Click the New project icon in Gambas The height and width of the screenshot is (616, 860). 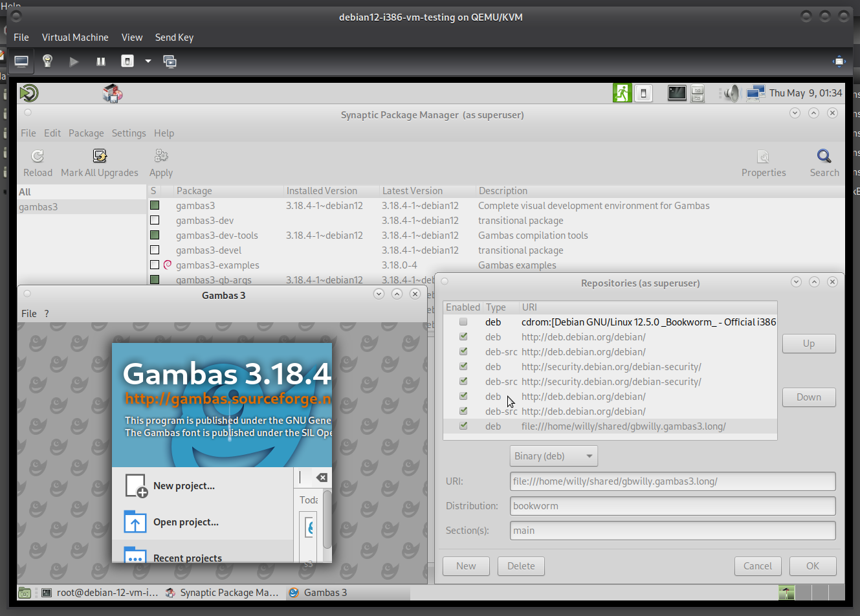[x=136, y=485]
